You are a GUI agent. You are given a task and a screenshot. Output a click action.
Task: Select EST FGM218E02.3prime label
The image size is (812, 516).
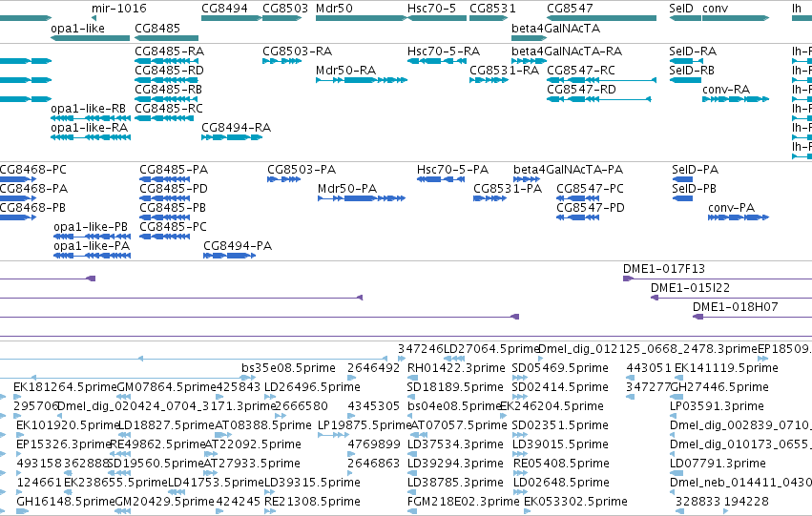click(463, 502)
